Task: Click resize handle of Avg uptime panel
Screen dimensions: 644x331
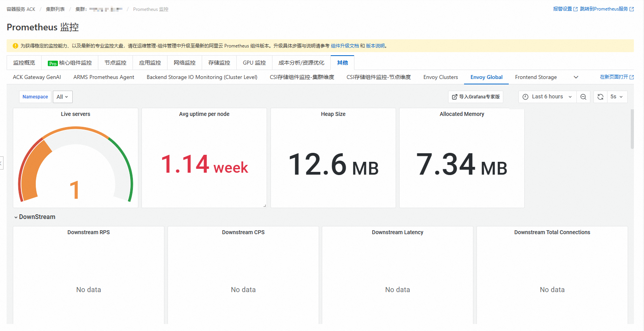Action: (265, 206)
